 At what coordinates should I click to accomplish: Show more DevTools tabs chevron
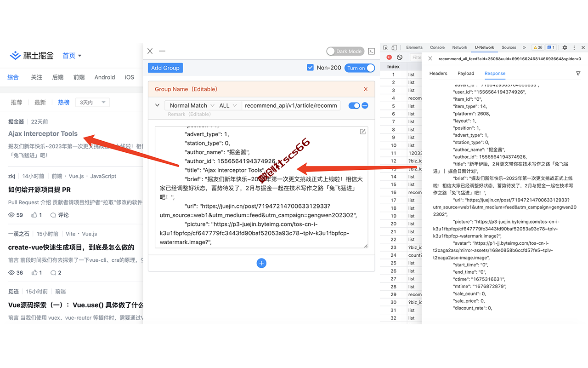(x=524, y=47)
